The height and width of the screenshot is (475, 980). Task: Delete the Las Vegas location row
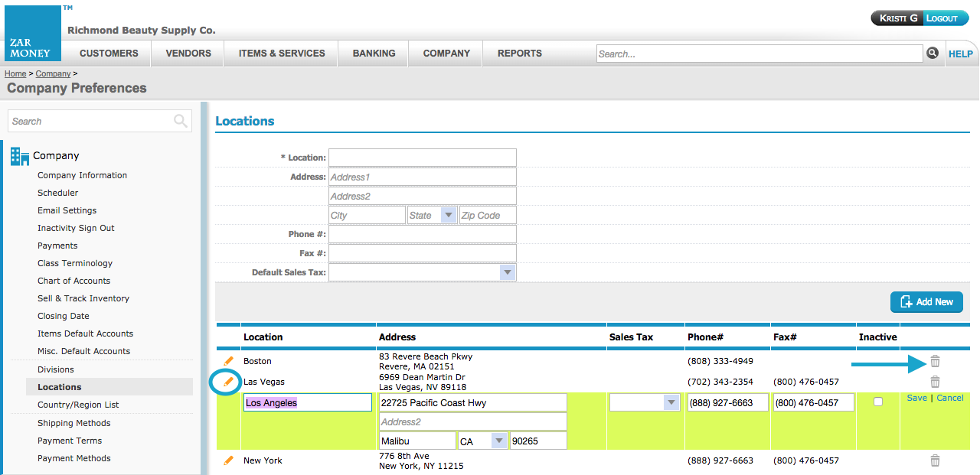tap(935, 382)
